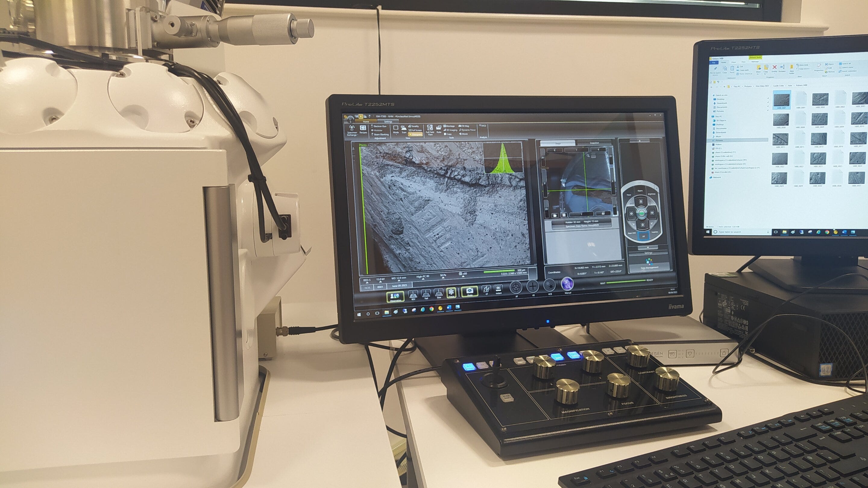Expand Open dropdown in File Explorer ribbon
868x488 pixels.
[x=831, y=65]
